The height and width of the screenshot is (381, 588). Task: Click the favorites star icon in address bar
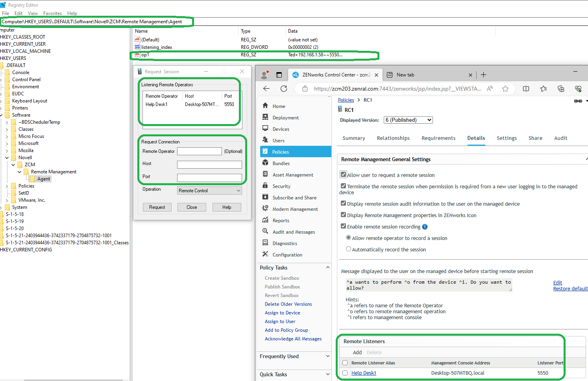[x=505, y=89]
